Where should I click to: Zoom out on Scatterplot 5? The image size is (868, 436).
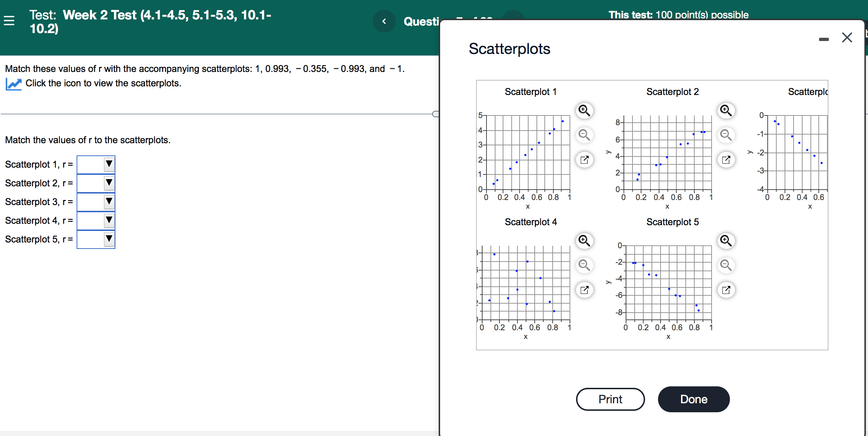click(x=726, y=265)
